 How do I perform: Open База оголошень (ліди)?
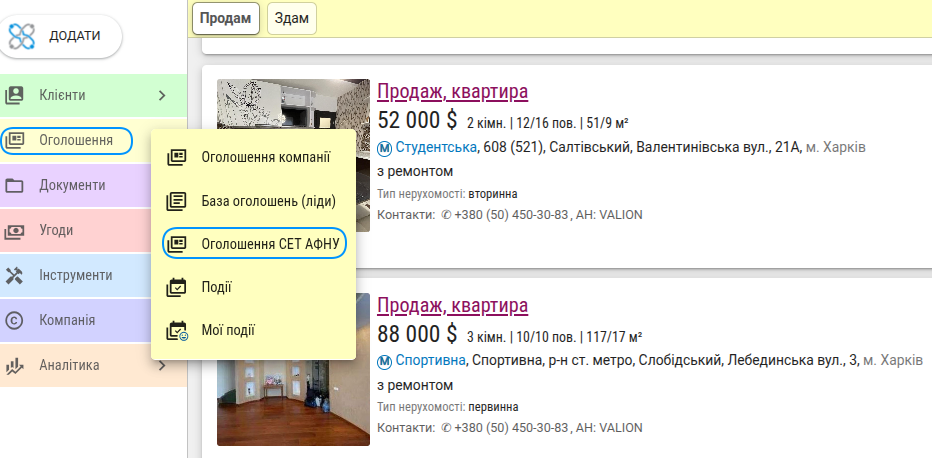[268, 201]
